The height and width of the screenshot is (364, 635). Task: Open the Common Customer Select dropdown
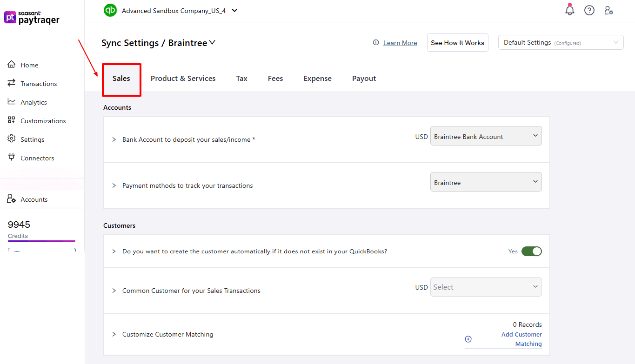click(486, 287)
